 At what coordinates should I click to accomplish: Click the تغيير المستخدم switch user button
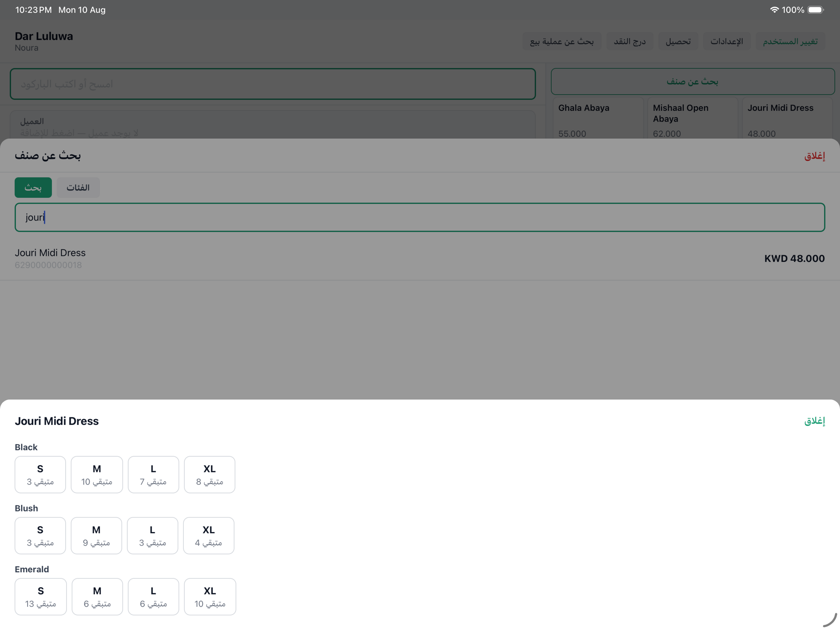(790, 42)
